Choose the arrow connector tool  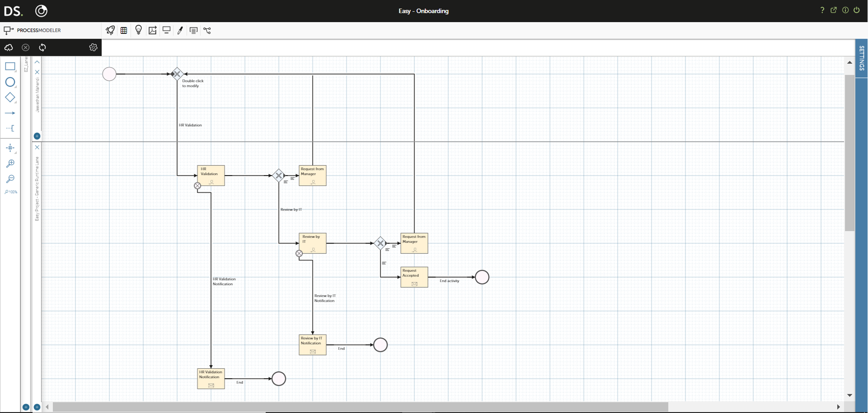[x=10, y=113]
